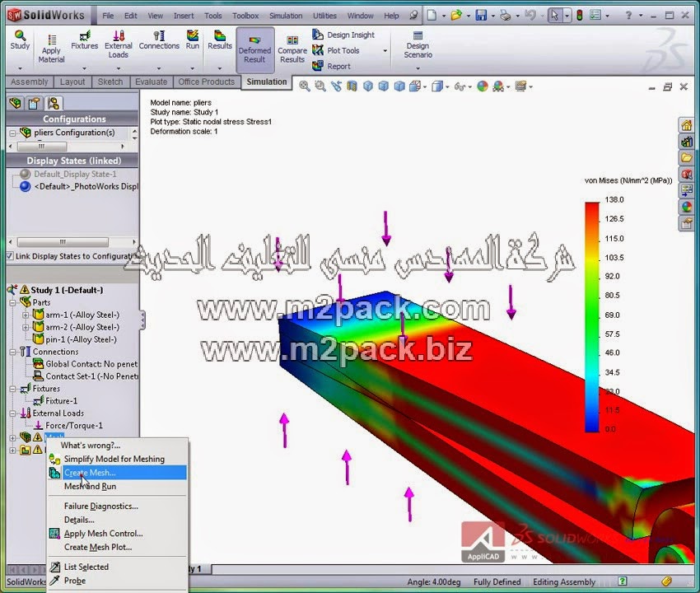The height and width of the screenshot is (593, 700).
Task: Open Results dropdown arrow
Action: coord(220,68)
